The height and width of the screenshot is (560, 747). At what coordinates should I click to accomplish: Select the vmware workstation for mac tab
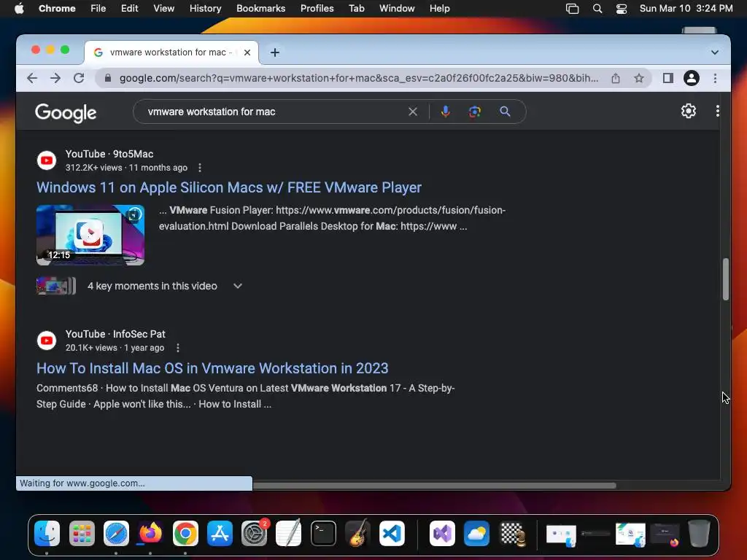coord(171,52)
